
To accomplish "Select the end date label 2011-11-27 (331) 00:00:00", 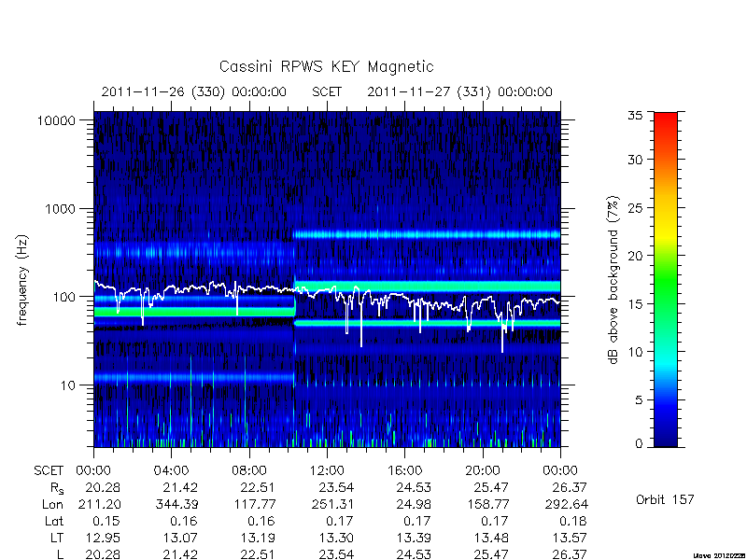I will click(x=459, y=91).
